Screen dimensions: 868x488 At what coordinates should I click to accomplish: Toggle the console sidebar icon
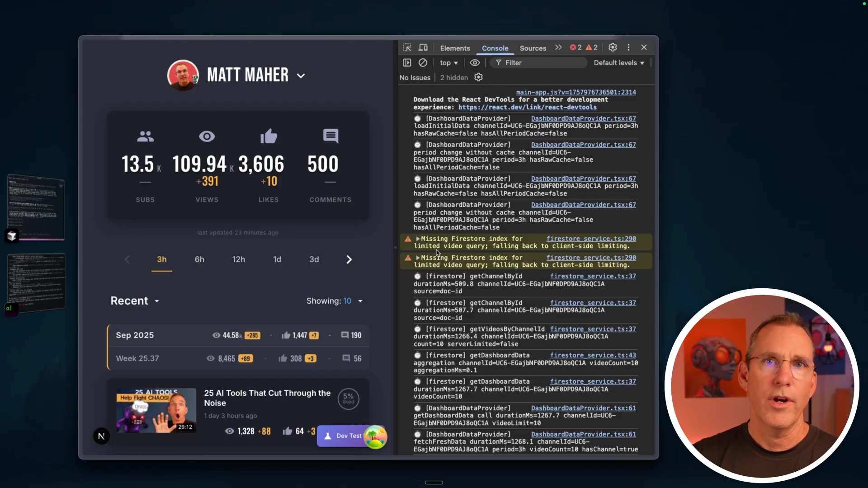point(407,63)
